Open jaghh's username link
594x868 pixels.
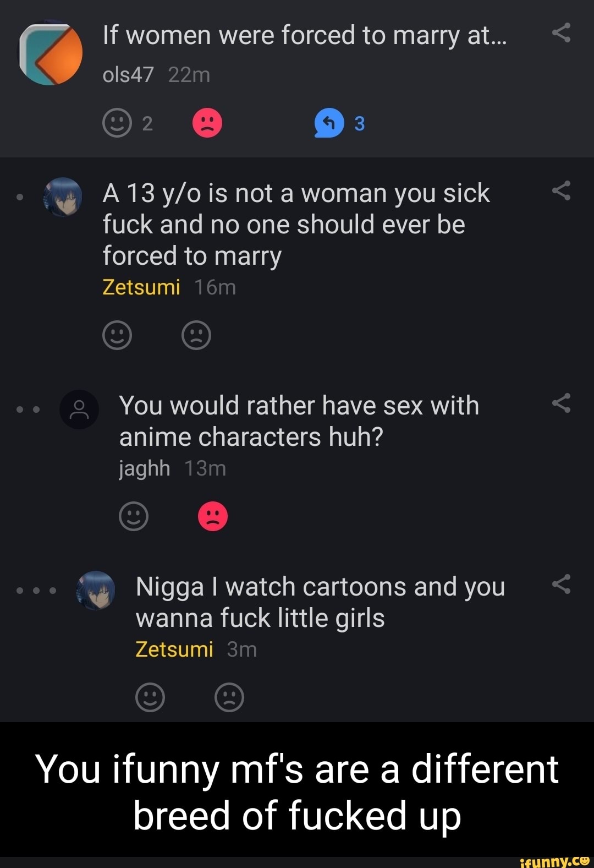tap(145, 469)
